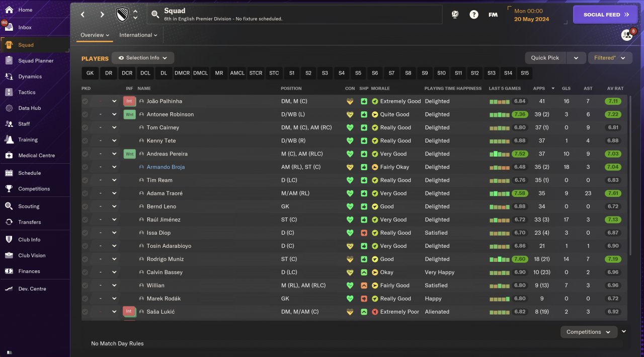644x357 pixels.
Task: Toggle pick checkbox for Andreas Pereira
Action: [x=85, y=154]
